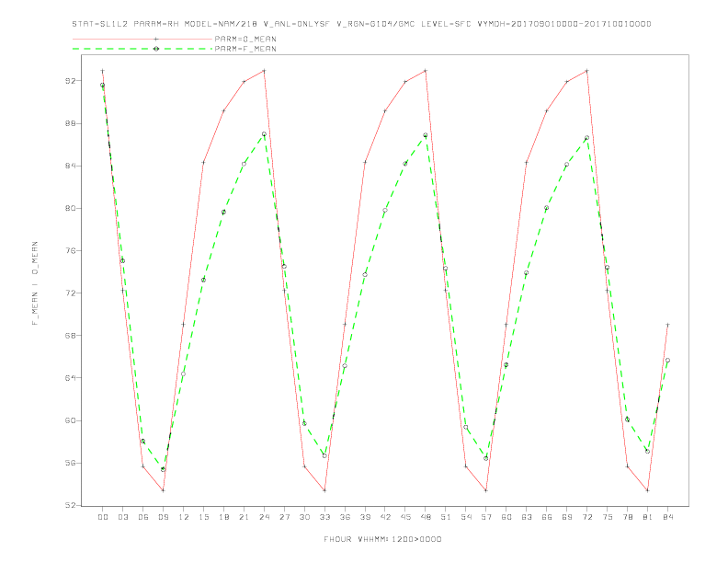Click the red O_MEAN legend line sample
728x563 pixels.
click(x=142, y=39)
